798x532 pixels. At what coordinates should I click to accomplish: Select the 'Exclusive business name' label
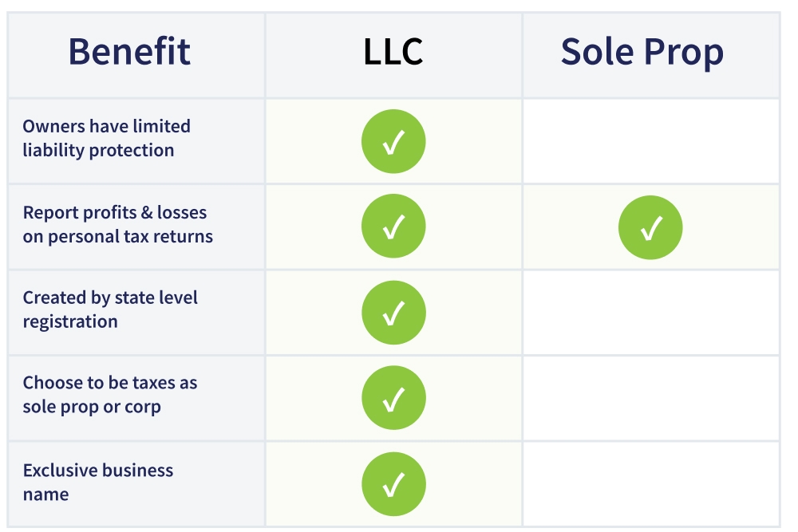pyautogui.click(x=97, y=482)
